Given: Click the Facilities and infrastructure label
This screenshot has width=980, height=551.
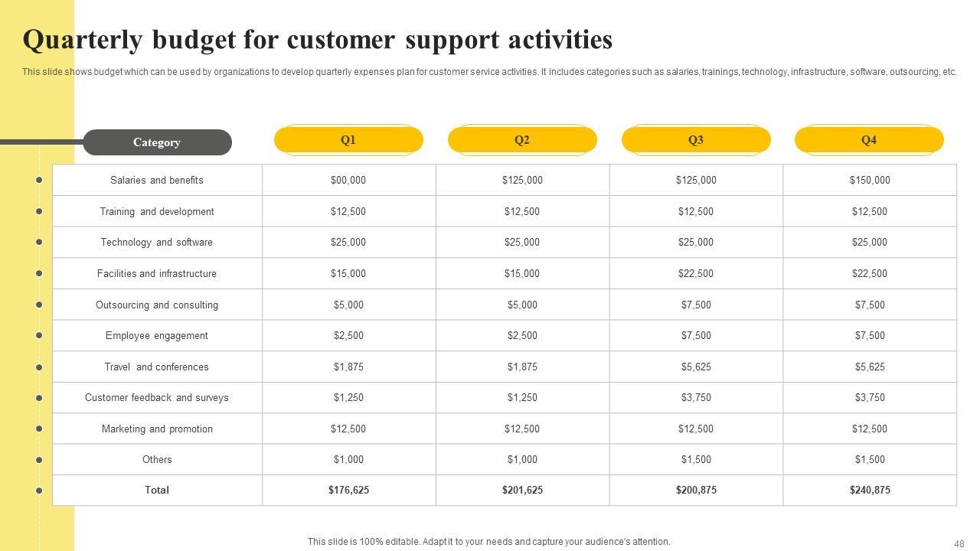Looking at the screenshot, I should tap(157, 274).
